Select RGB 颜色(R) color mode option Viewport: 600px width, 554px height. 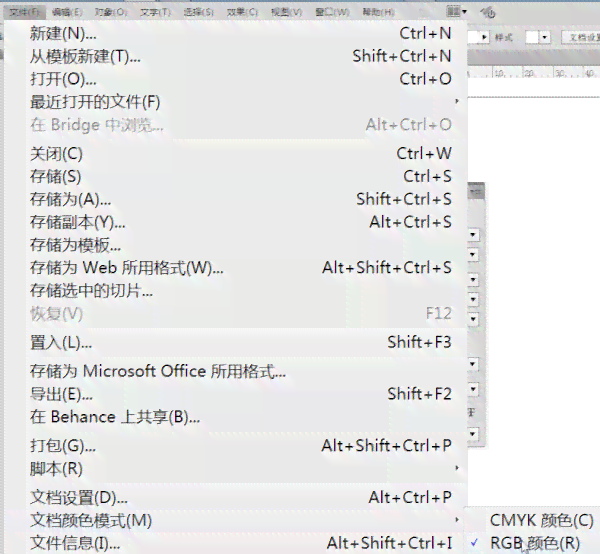tap(533, 543)
